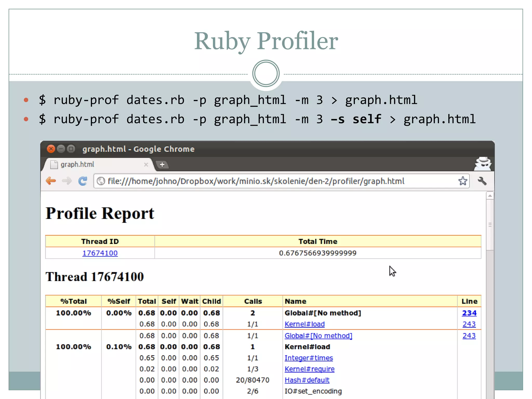Open the Kernel#require link

pyautogui.click(x=309, y=369)
